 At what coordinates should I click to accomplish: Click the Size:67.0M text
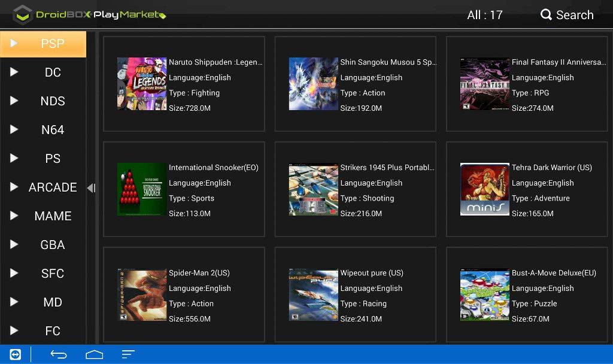(530, 319)
